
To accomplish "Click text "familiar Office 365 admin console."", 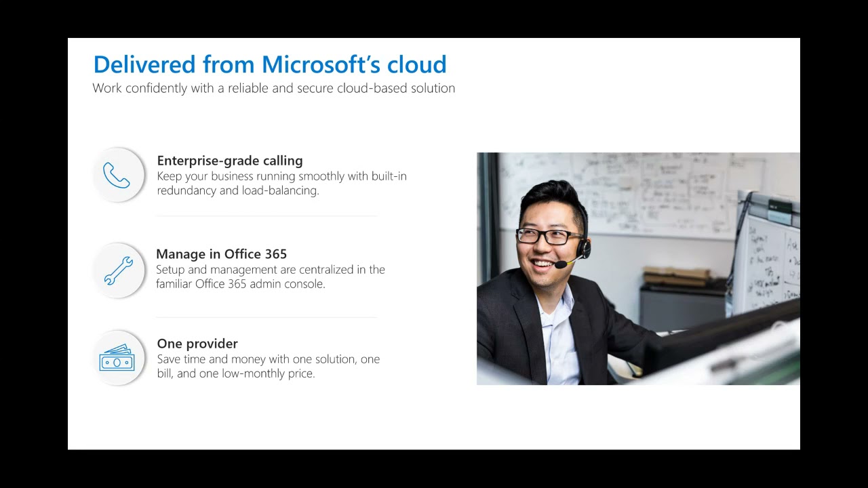I will 241,284.
